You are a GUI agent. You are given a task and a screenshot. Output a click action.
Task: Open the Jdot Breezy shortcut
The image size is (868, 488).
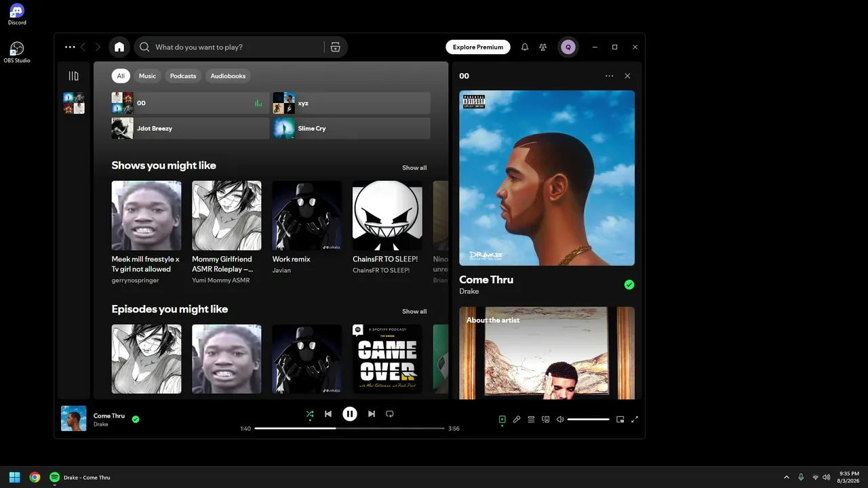(191, 128)
